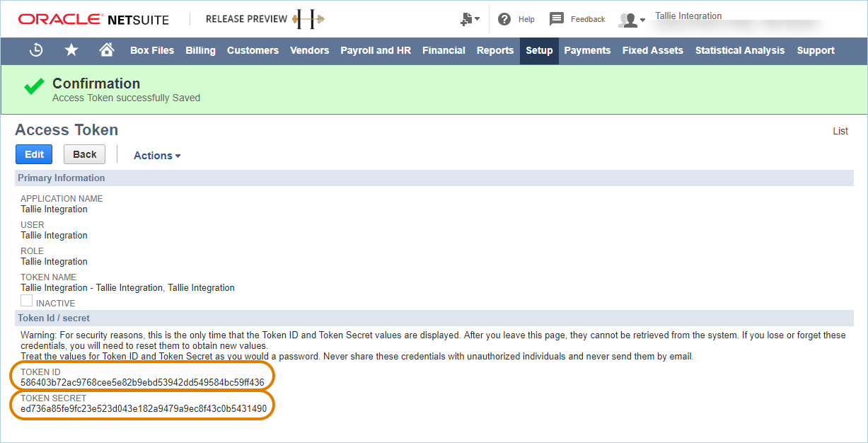Image resolution: width=868 pixels, height=443 pixels.
Task: Open the user role avatar menu
Action: [x=632, y=20]
